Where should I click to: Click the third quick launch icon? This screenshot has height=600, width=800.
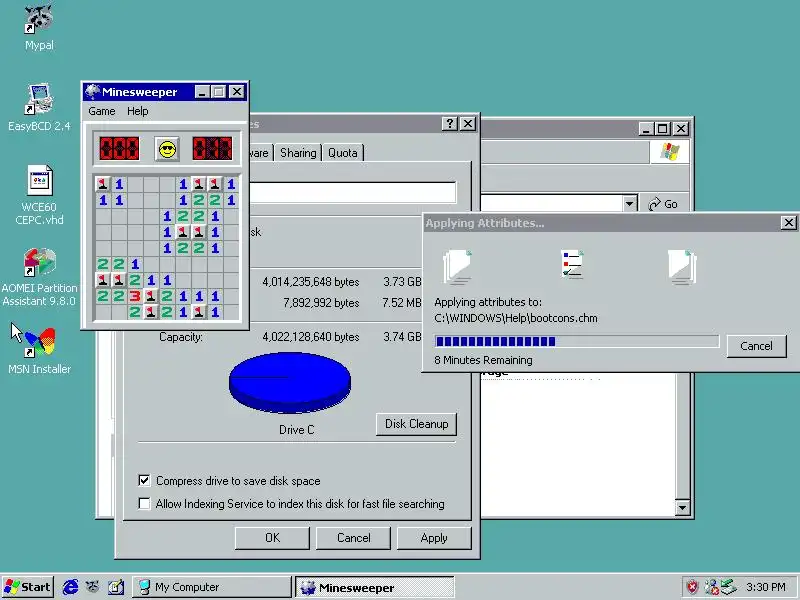[x=116, y=587]
